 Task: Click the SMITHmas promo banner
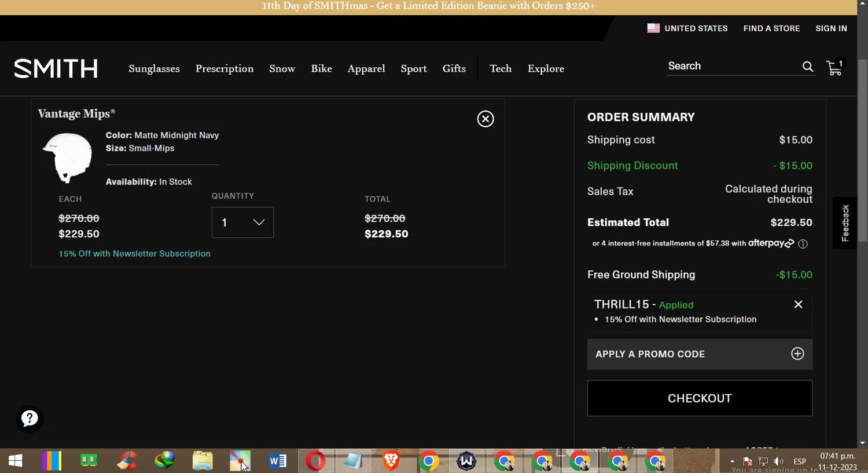(428, 6)
